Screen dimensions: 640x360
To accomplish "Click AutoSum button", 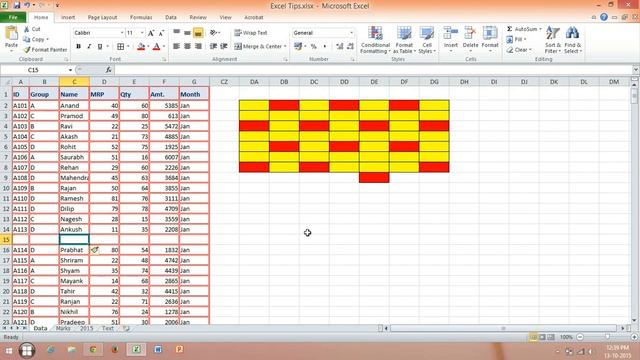I will [522, 29].
